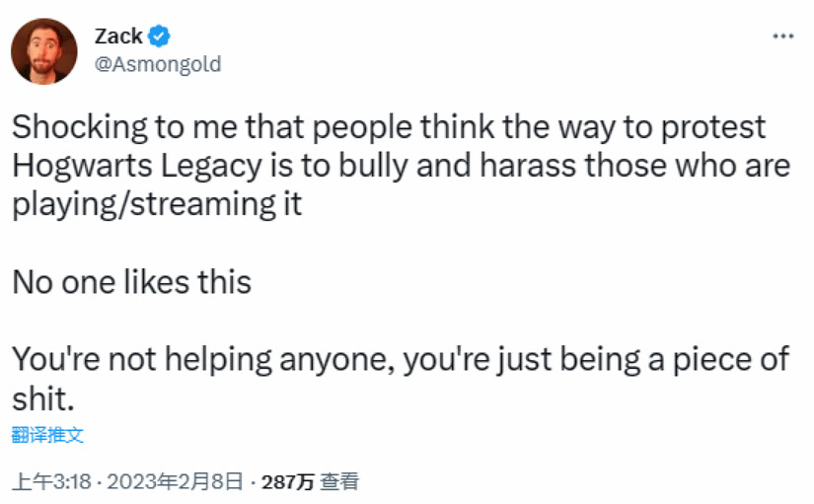Click the 2023年2月8日 date
The width and height of the screenshot is (814, 504).
tap(175, 481)
